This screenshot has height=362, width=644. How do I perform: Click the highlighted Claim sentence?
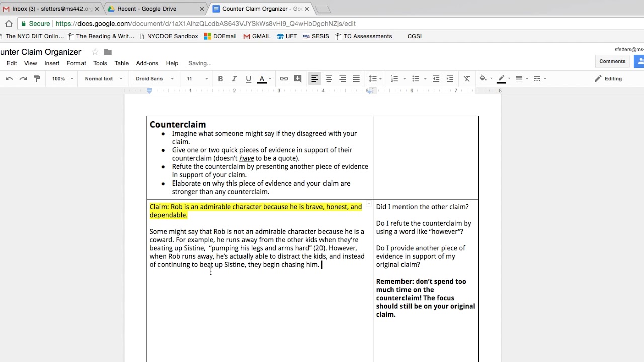pos(256,211)
